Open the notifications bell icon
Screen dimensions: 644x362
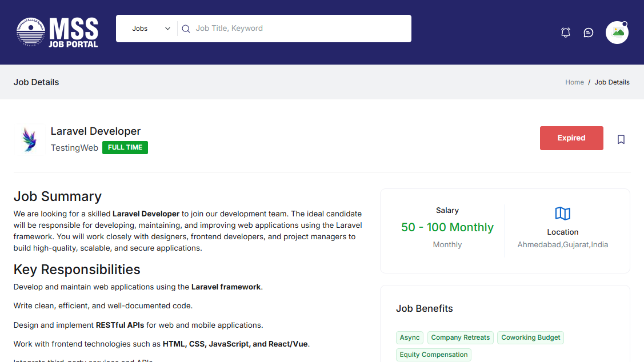click(566, 33)
